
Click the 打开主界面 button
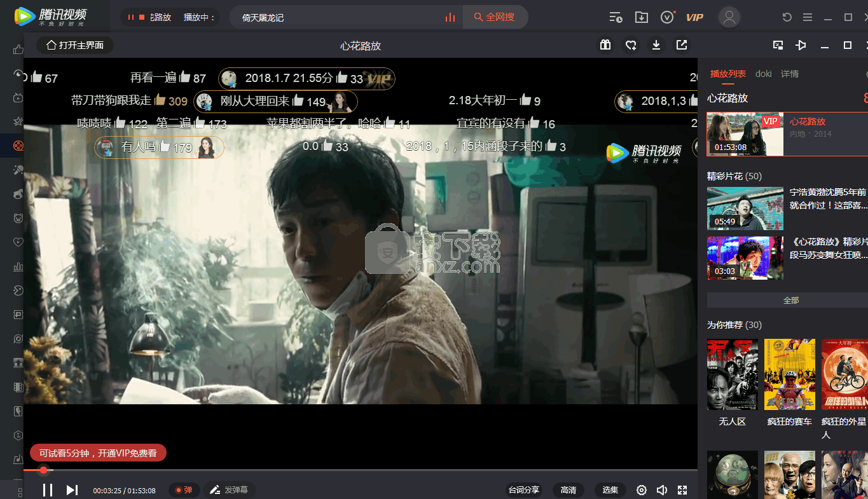(75, 45)
